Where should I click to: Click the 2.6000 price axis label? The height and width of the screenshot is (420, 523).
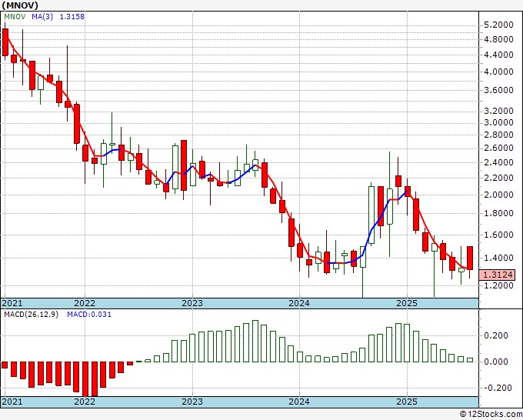tap(498, 148)
